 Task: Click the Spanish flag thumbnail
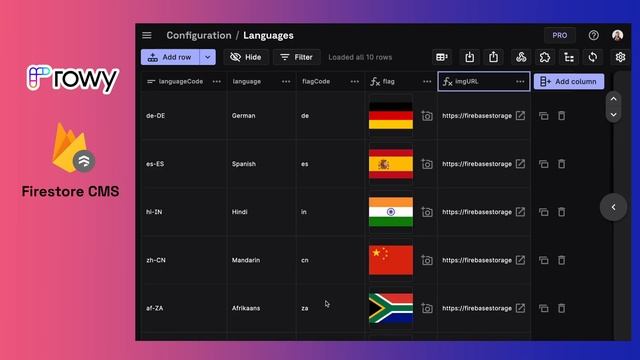pyautogui.click(x=391, y=164)
